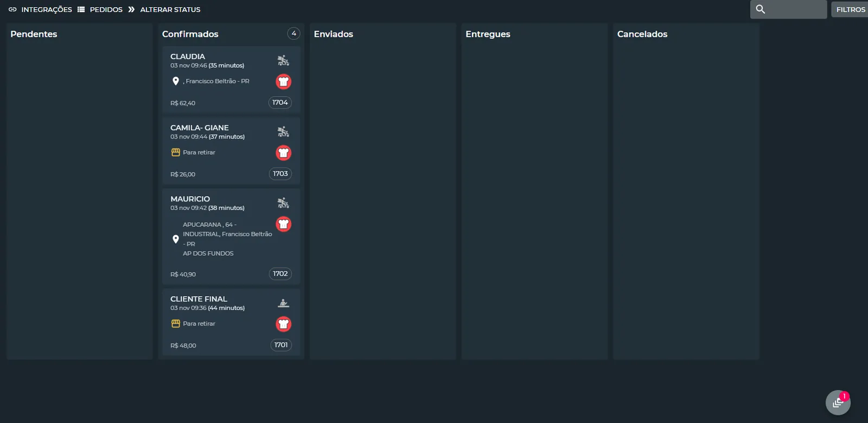
Task: Click the R$ 62,40 order total
Action: tap(183, 103)
